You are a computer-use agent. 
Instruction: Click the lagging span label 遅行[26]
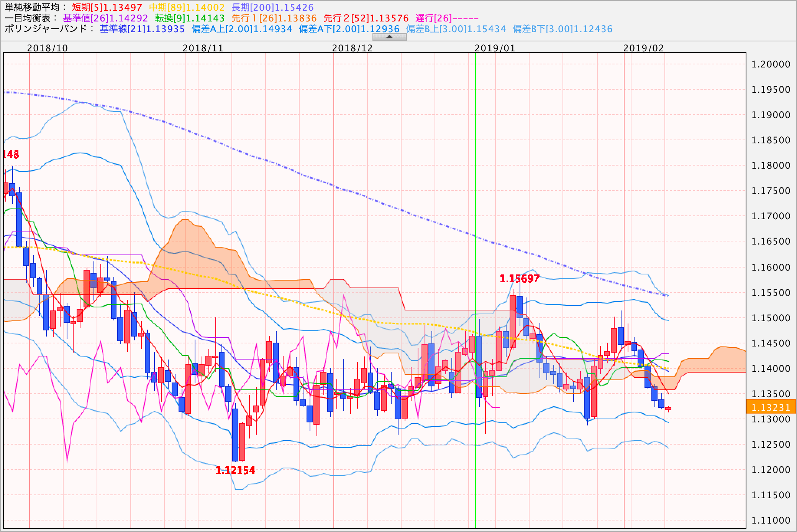[x=447, y=18]
